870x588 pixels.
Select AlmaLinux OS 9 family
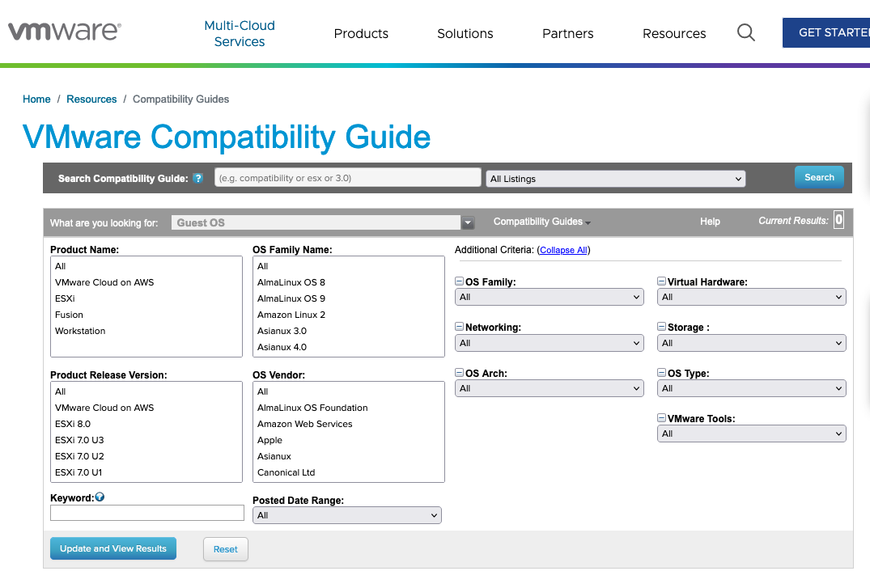tap(349, 298)
